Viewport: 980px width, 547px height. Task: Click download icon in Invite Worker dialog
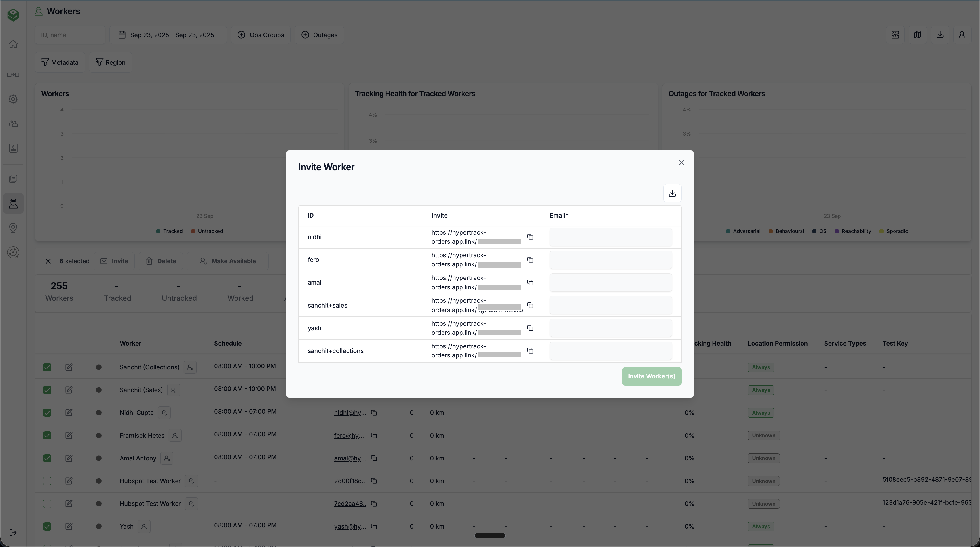click(672, 193)
